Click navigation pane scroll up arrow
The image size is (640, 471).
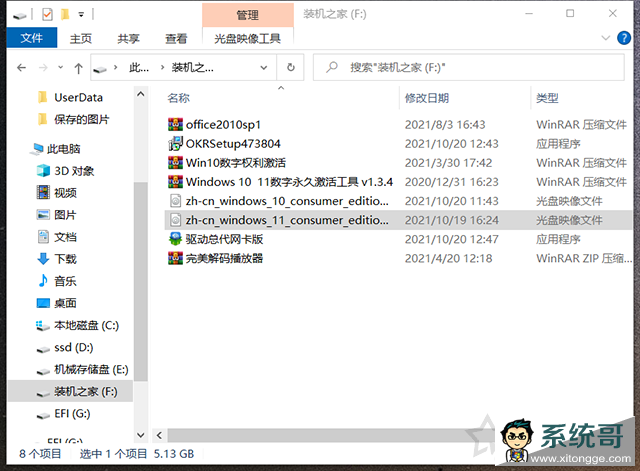pyautogui.click(x=141, y=94)
